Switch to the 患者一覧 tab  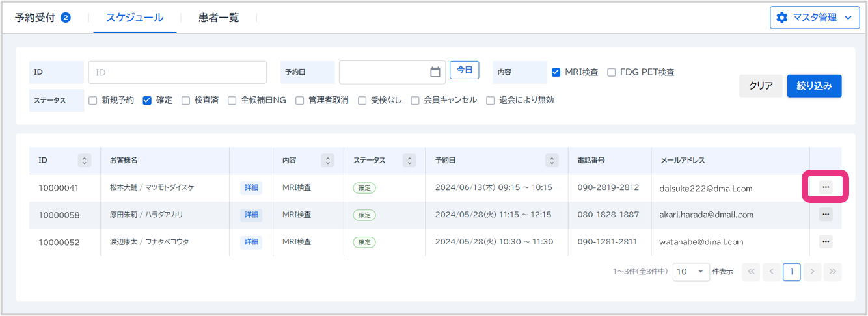(x=219, y=18)
